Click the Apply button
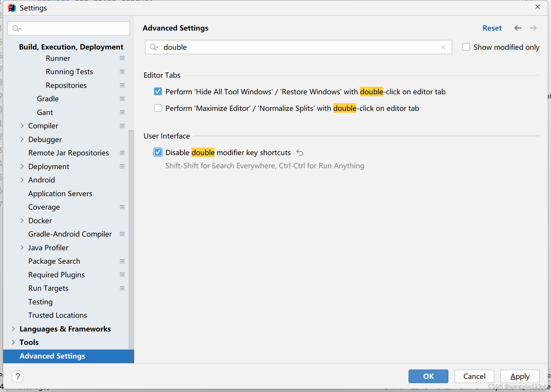551x392 pixels. [520, 376]
